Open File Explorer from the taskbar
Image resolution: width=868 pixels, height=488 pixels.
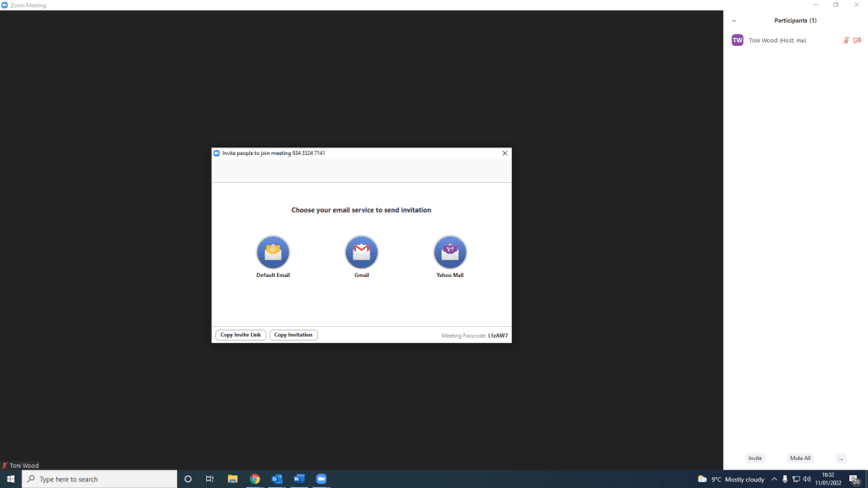(x=232, y=479)
